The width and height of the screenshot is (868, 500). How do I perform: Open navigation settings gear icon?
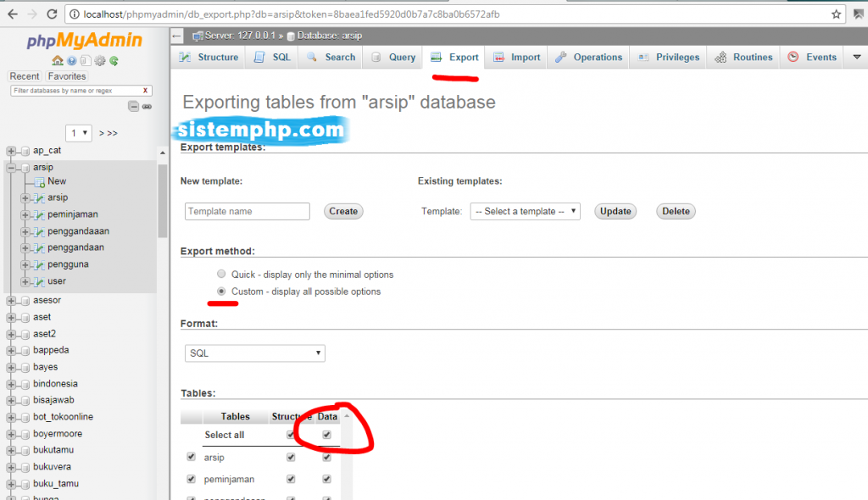tap(100, 61)
